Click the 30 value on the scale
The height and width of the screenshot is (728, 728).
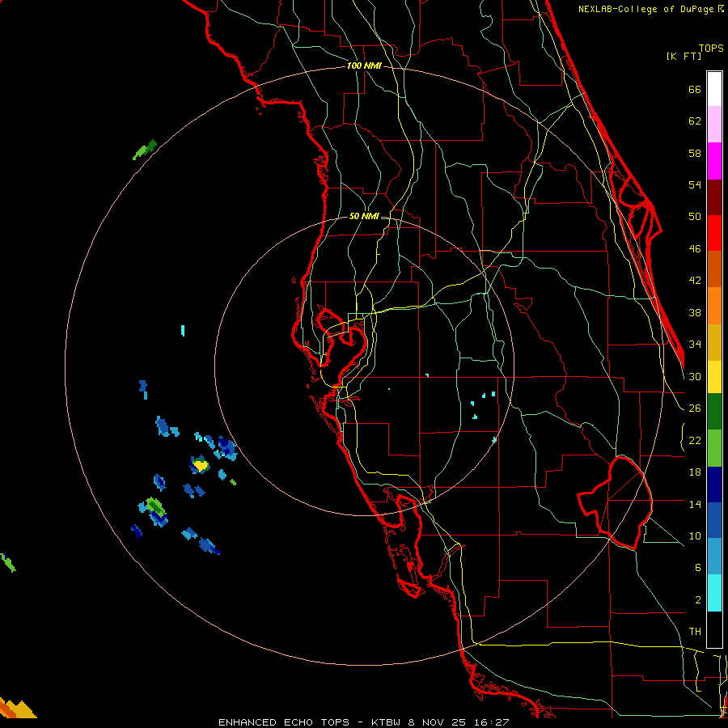(x=695, y=376)
